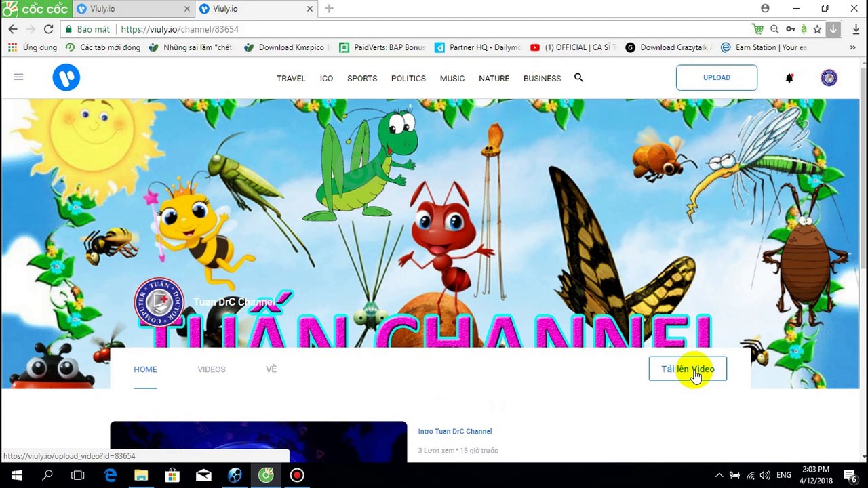Click the Tuan DrC Channel avatar logo
This screenshot has width=868, height=488.
(x=159, y=302)
